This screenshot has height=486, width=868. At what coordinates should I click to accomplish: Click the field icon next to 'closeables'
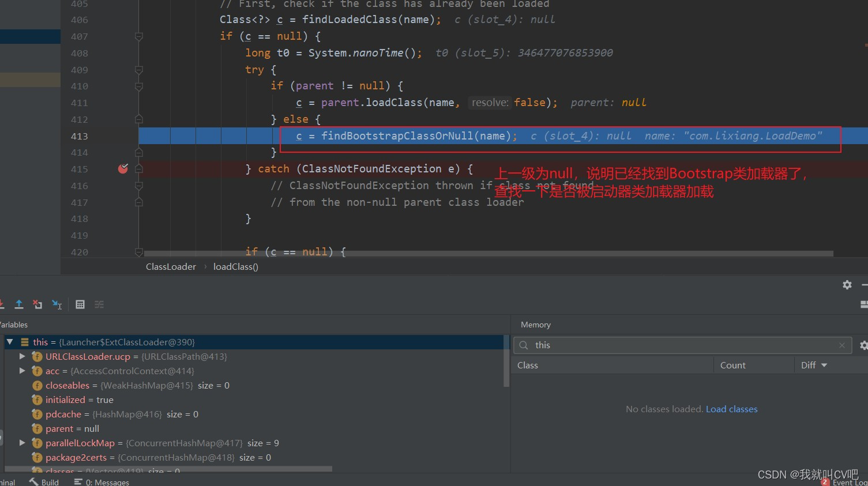(x=37, y=385)
